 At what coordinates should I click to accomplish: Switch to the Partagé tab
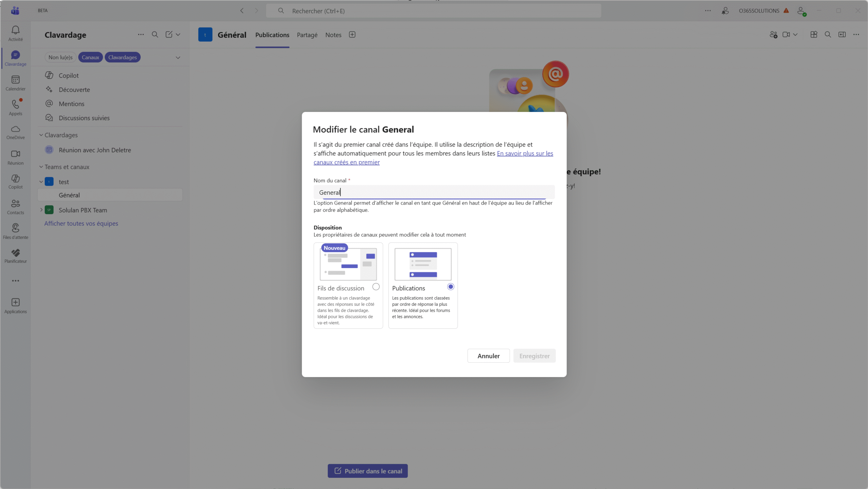(x=307, y=35)
